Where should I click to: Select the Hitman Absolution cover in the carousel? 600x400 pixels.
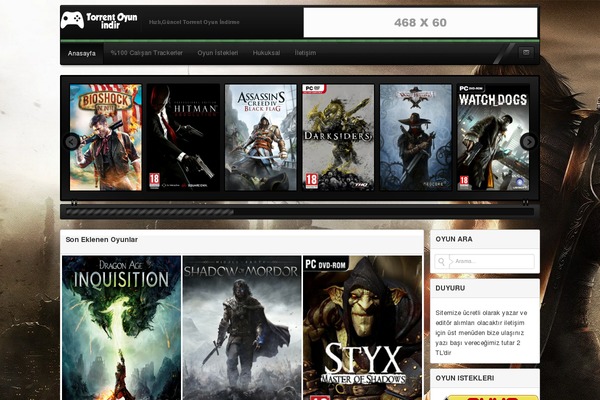[185, 137]
